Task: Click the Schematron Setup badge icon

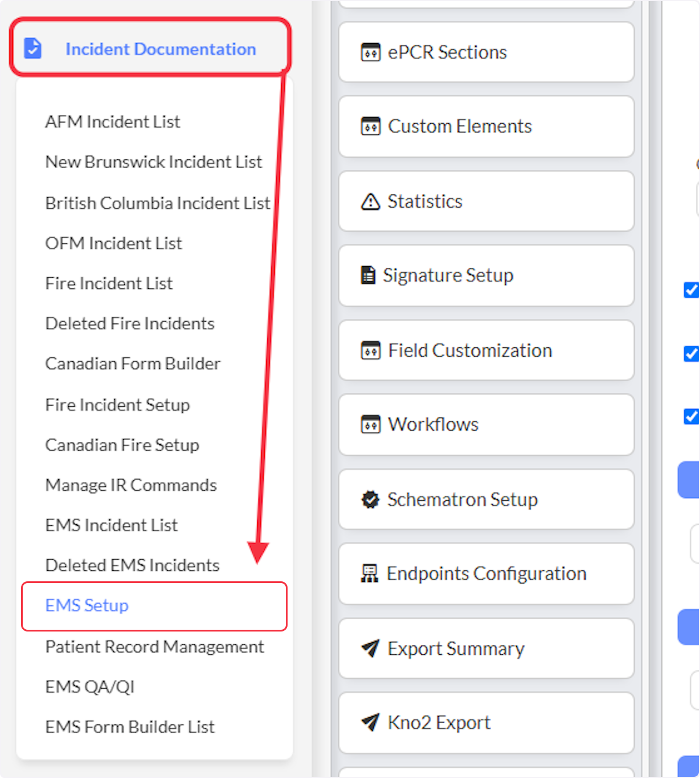Action: tap(370, 500)
